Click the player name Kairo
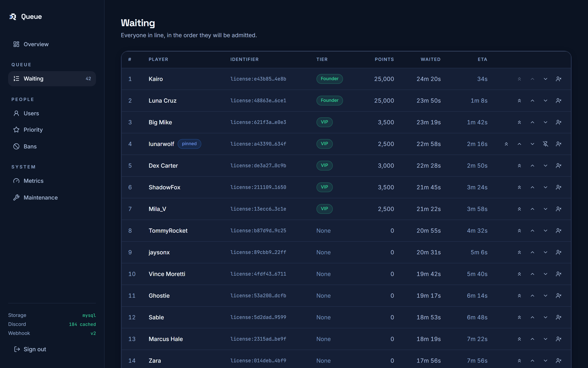 pos(156,79)
